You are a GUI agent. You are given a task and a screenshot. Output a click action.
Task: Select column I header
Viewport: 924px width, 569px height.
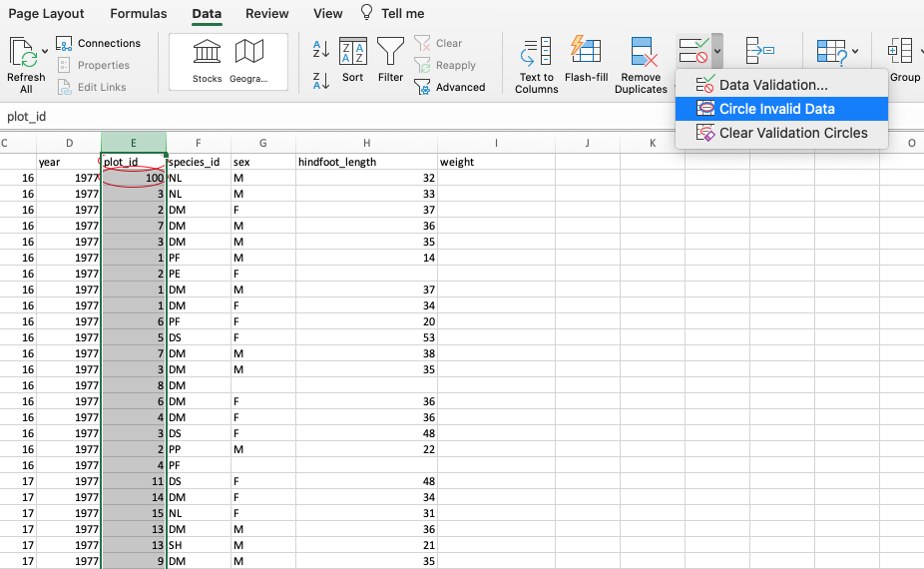(496, 143)
